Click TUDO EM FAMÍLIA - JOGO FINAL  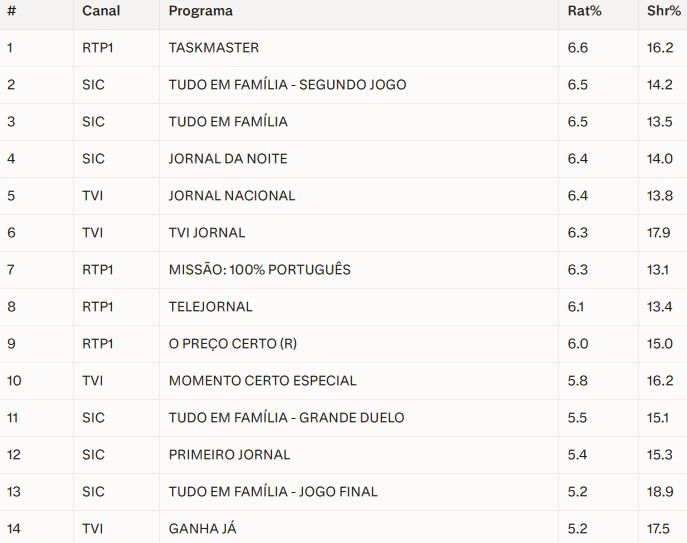point(273,492)
